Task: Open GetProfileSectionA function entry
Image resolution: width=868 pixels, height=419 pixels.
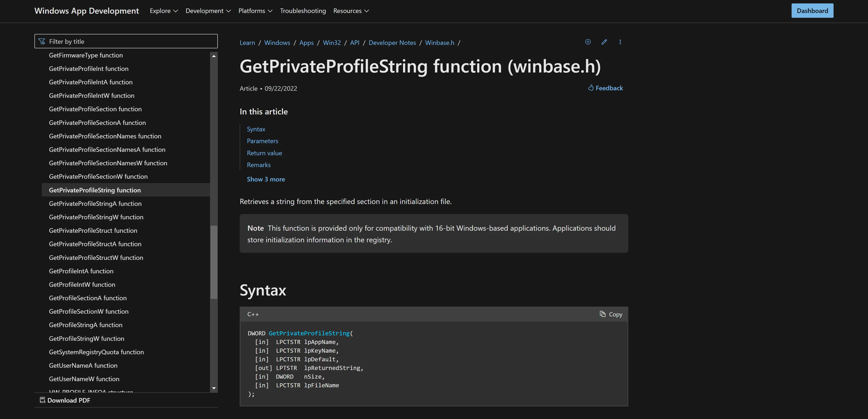Action: (x=88, y=298)
